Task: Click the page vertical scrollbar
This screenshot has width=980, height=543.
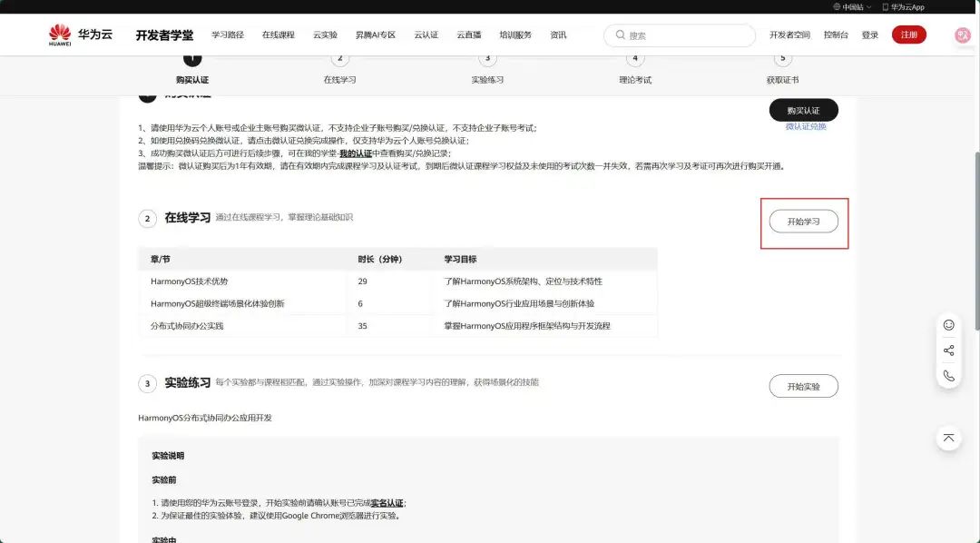Action: pos(976,242)
